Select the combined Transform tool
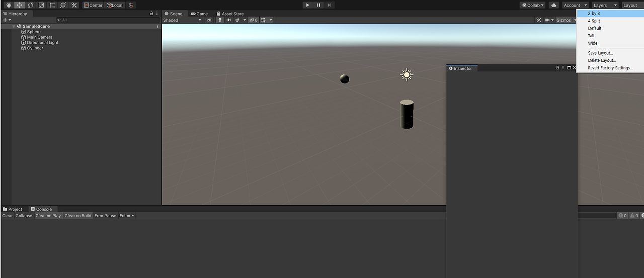The width and height of the screenshot is (644, 278). coord(63,5)
